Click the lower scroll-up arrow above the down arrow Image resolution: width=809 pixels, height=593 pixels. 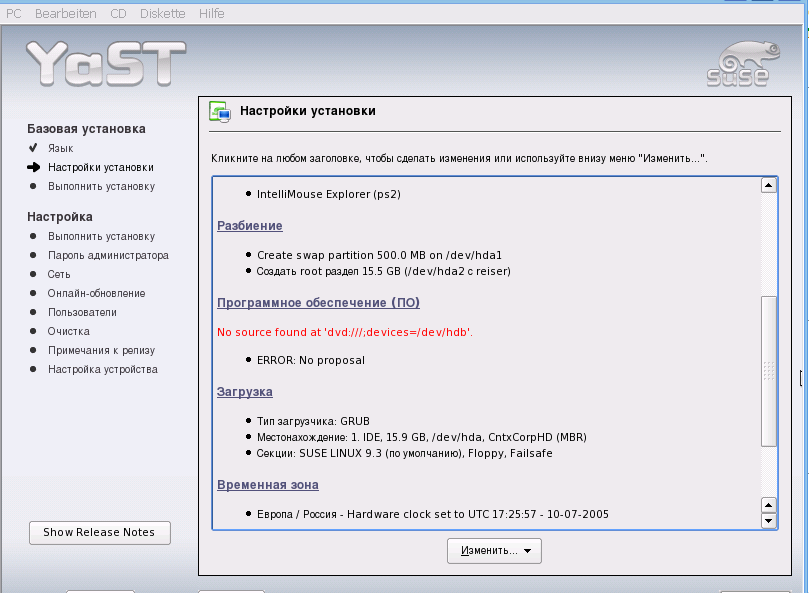(769, 505)
